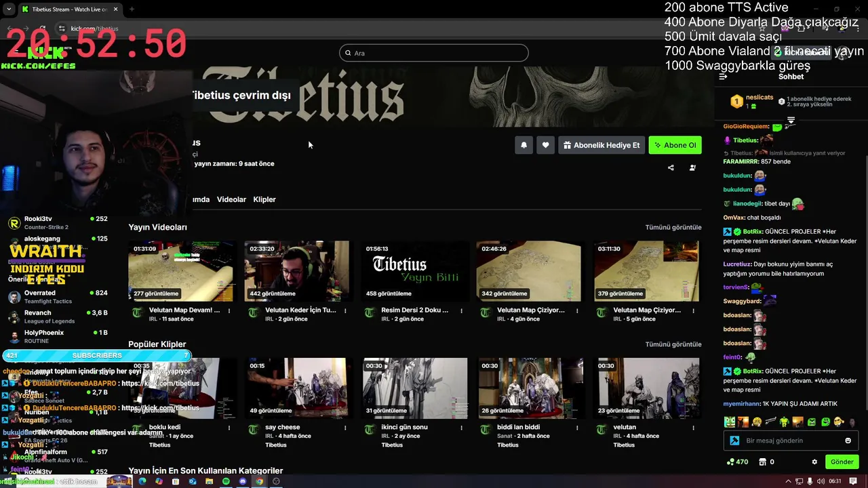Open options for say cheese clip

[345, 428]
